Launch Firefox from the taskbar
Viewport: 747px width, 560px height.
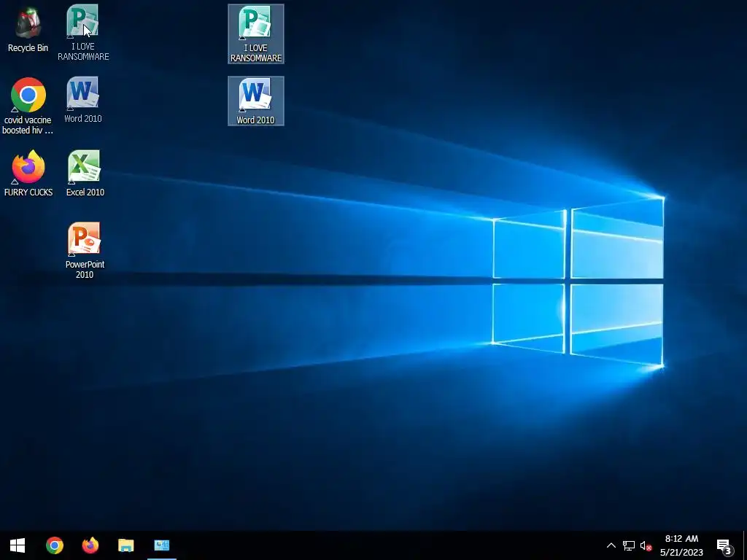tap(90, 545)
